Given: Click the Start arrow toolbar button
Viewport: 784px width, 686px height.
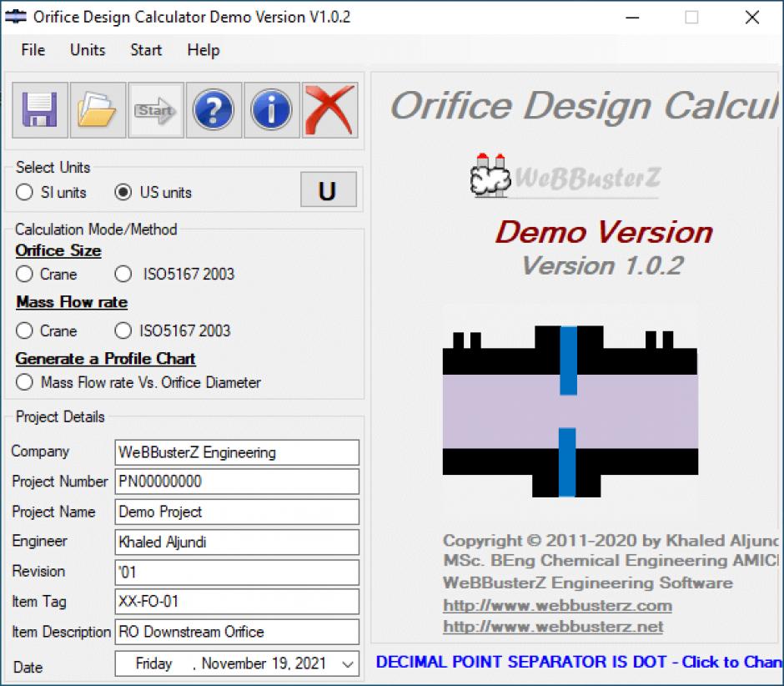Looking at the screenshot, I should [x=156, y=110].
